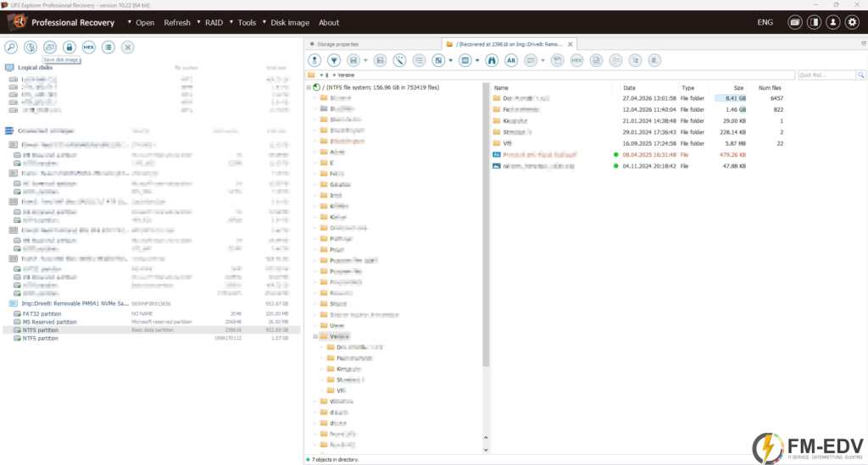Sort file list by Size column header

[738, 88]
